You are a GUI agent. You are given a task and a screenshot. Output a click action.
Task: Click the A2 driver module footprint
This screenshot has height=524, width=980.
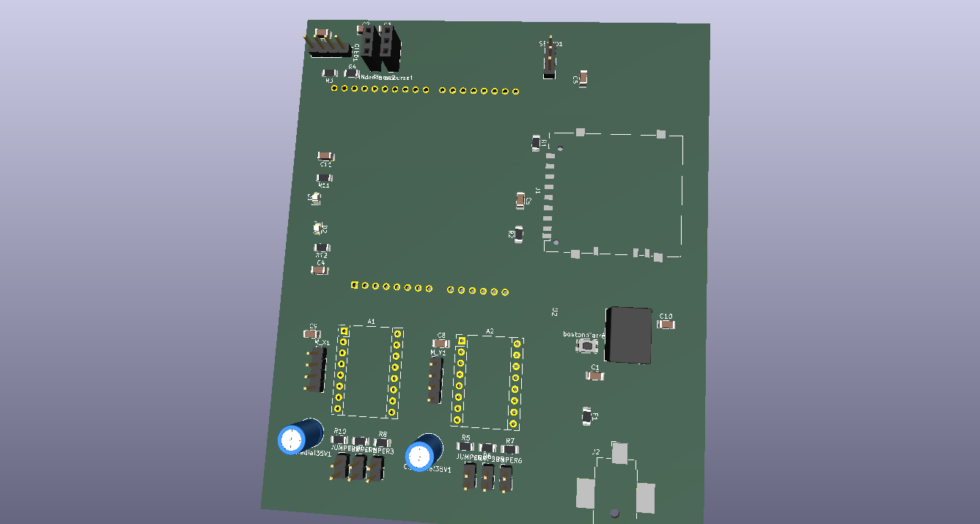tap(487, 383)
